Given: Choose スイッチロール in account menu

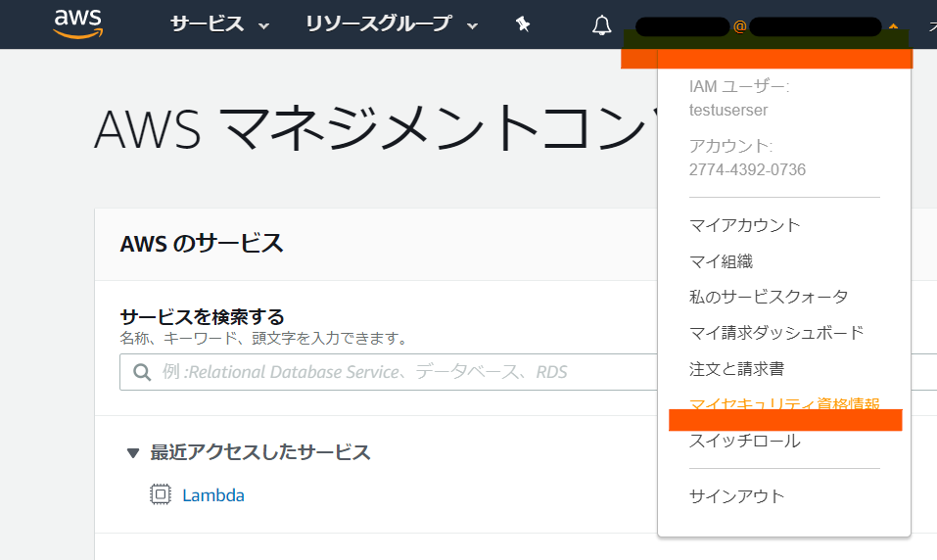Looking at the screenshot, I should tap(744, 442).
